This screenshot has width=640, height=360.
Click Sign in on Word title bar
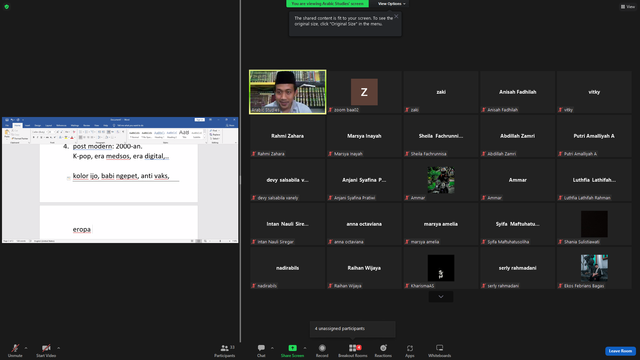200,120
